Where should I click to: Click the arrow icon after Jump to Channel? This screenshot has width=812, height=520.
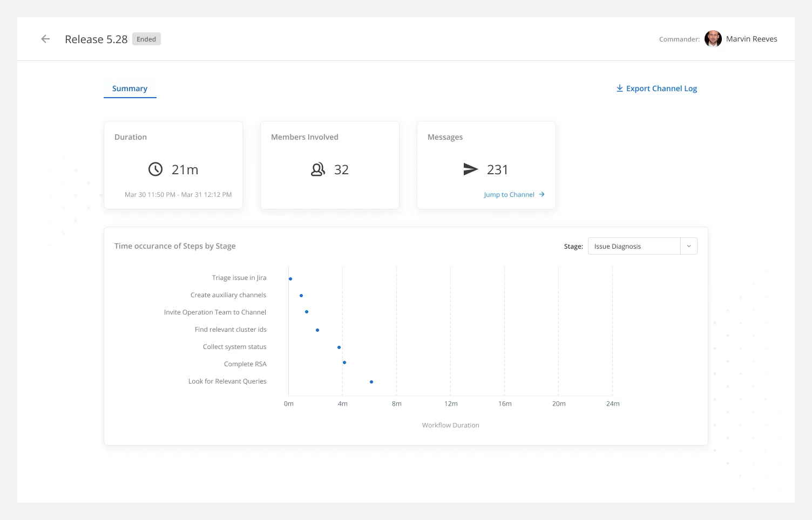[542, 194]
